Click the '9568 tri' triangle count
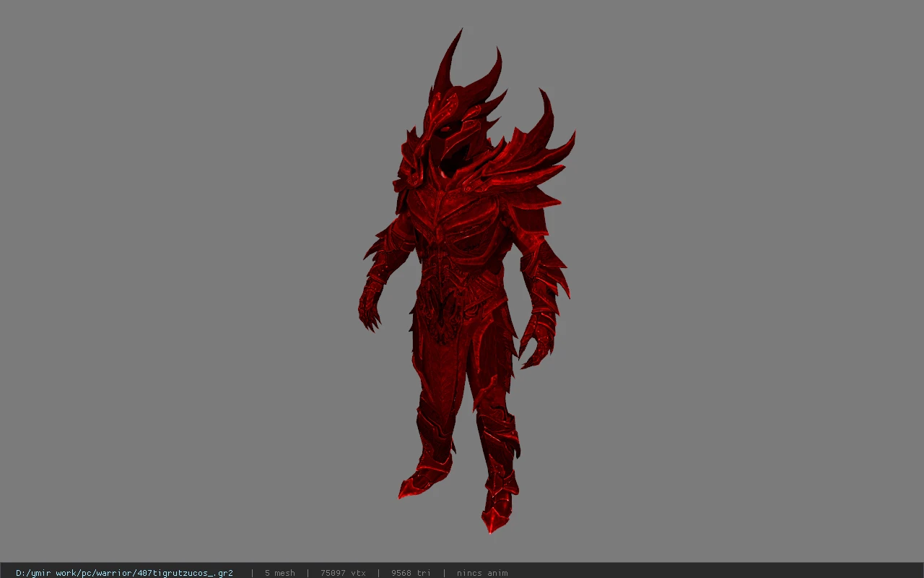The height and width of the screenshot is (578, 924). (x=411, y=573)
